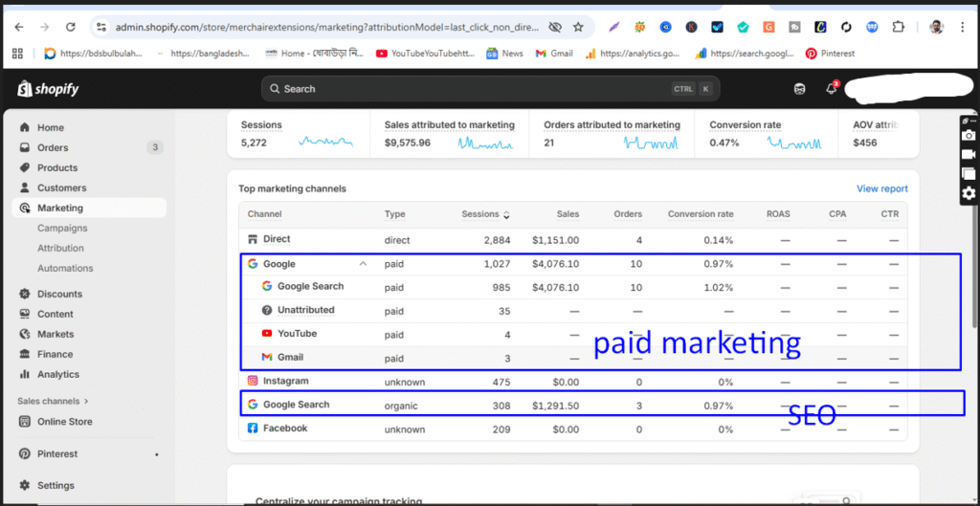Expand the Sales channels section
The image size is (980, 506).
point(53,401)
